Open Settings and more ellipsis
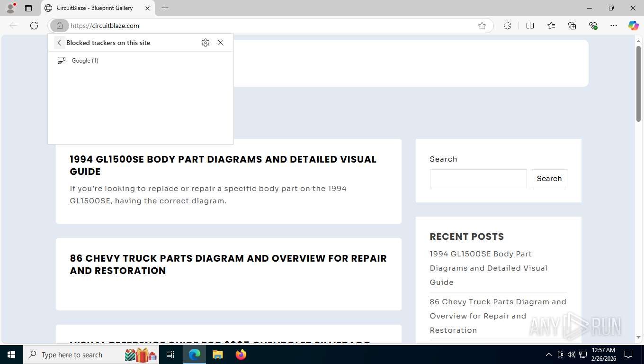Screen dimensions: 644x364 click(614, 26)
